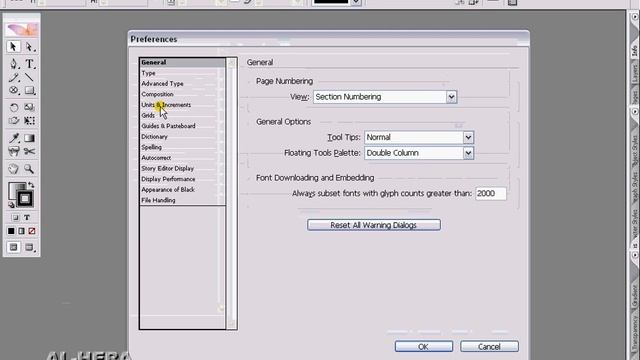Select the Type tool

29,64
